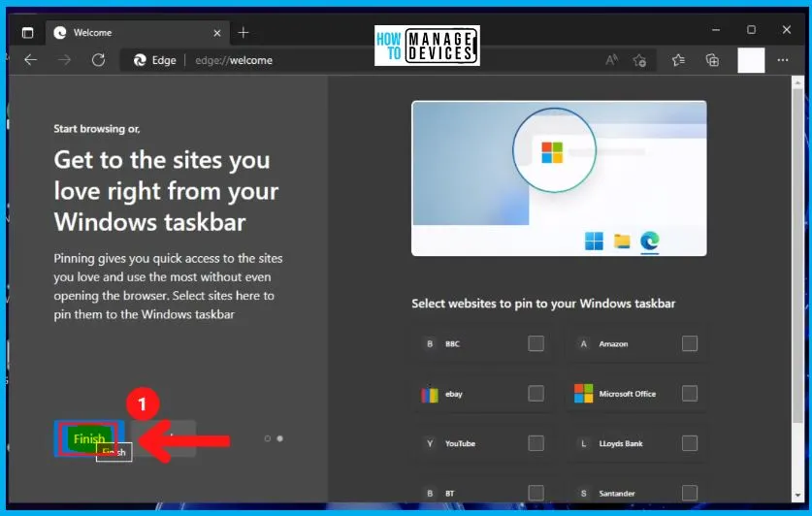Viewport: 812px width, 516px height.
Task: Open the profile avatar button
Action: [x=751, y=60]
